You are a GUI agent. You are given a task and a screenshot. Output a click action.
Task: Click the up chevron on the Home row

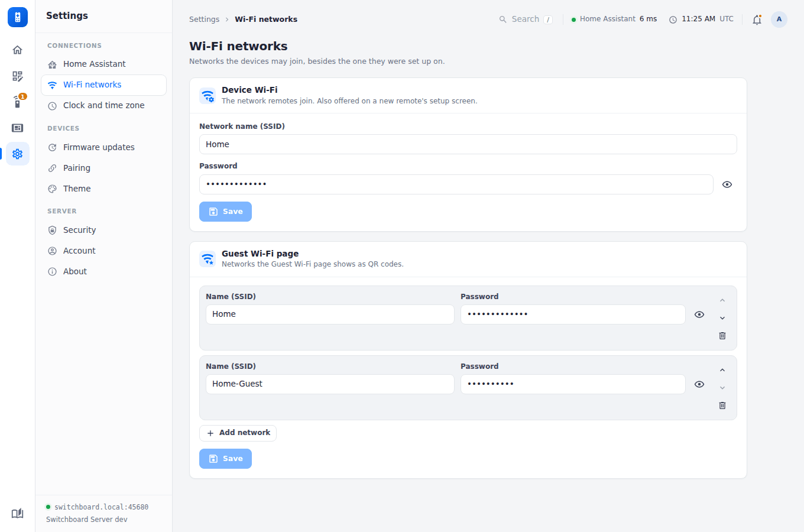click(722, 300)
